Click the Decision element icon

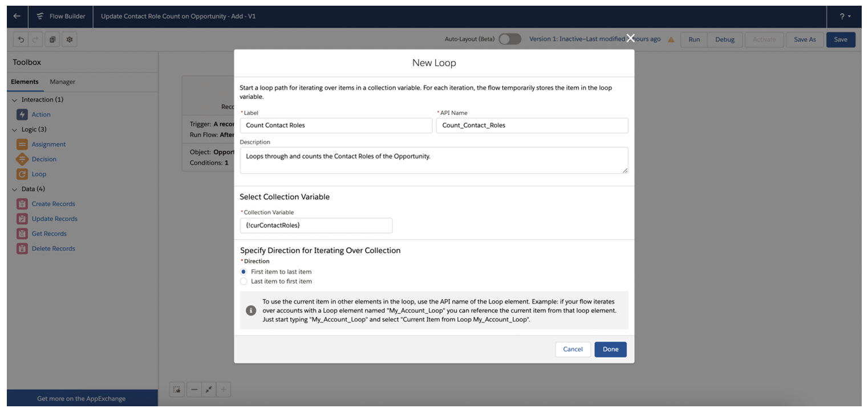(x=22, y=159)
